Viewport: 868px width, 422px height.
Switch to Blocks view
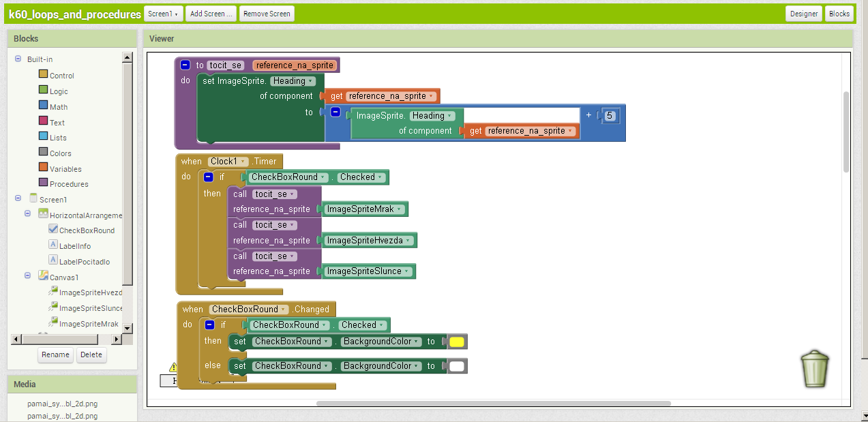click(839, 14)
